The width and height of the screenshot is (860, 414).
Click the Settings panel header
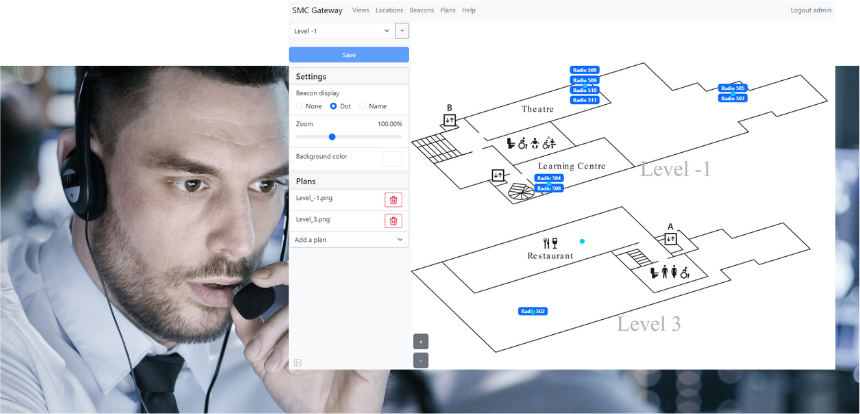point(349,76)
